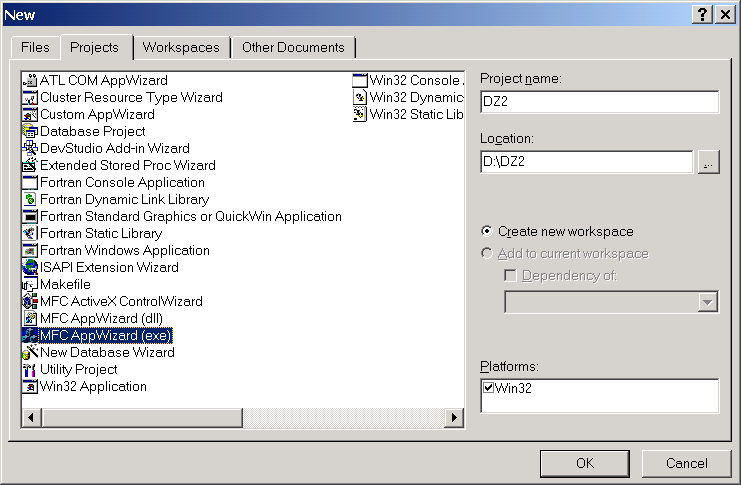Click the Cancel button

(x=686, y=463)
